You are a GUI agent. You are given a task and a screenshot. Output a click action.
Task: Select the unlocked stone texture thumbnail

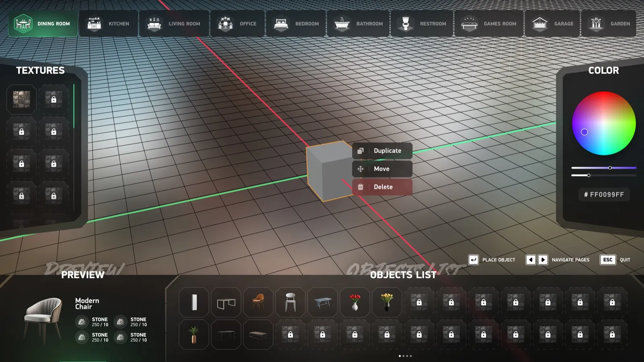point(21,99)
